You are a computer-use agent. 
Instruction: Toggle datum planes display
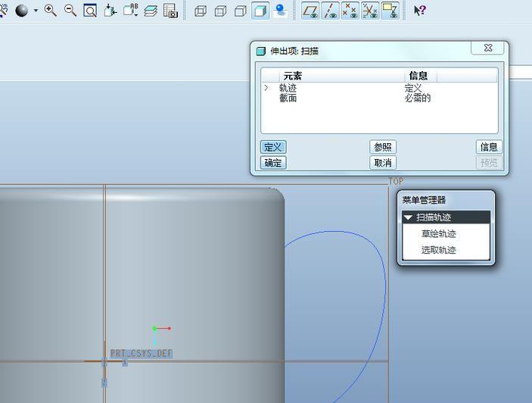click(x=310, y=11)
